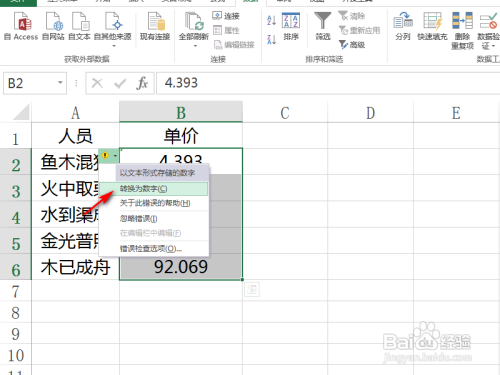
Task: Select row 6 header
Action: pos(15,267)
